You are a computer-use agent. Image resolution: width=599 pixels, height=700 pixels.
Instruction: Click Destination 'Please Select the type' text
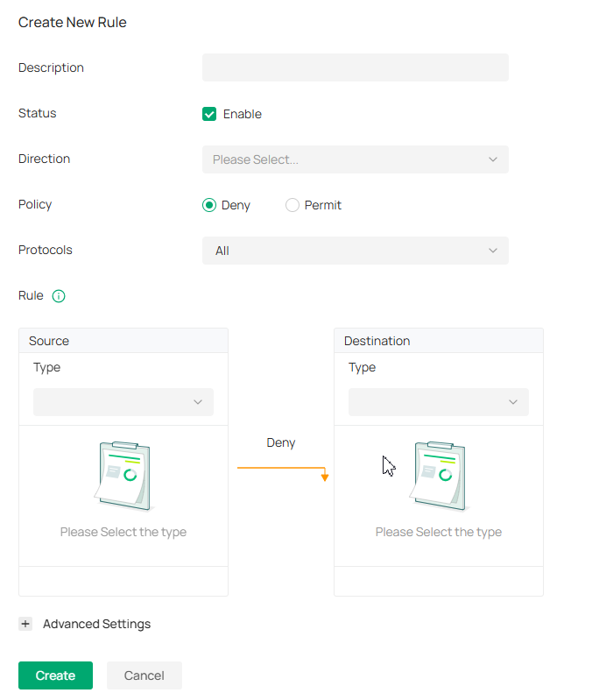439,532
